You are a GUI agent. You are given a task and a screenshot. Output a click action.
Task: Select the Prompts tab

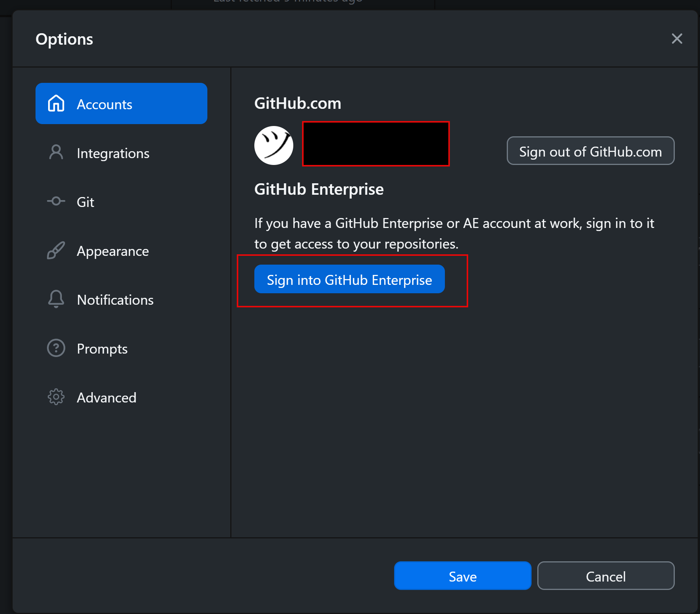pyautogui.click(x=121, y=348)
